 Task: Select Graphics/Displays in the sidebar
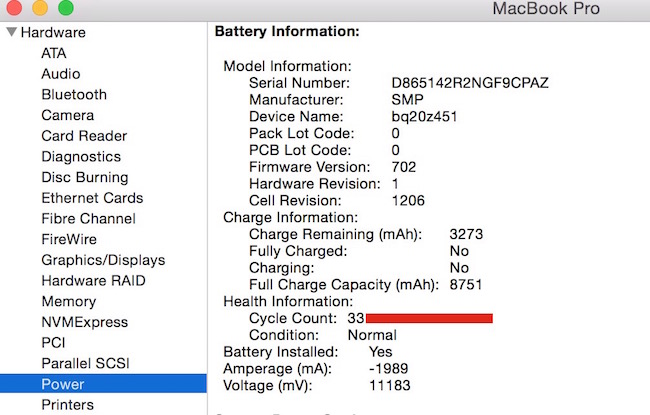pyautogui.click(x=103, y=260)
